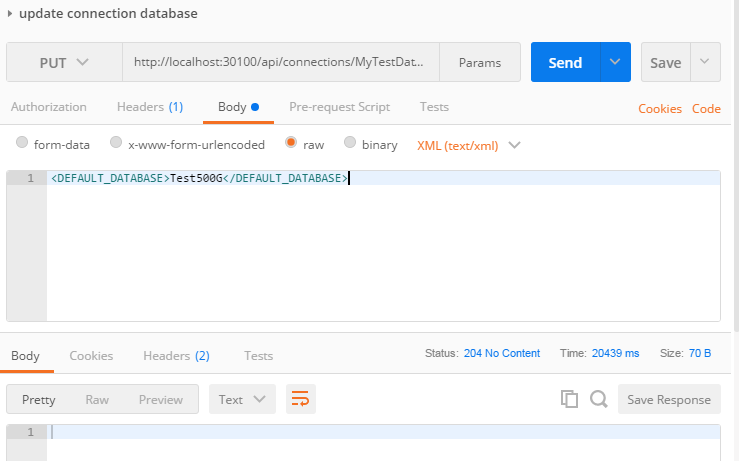Open the response Tests tab
Viewport: 739px width, 461px height.
(x=258, y=356)
